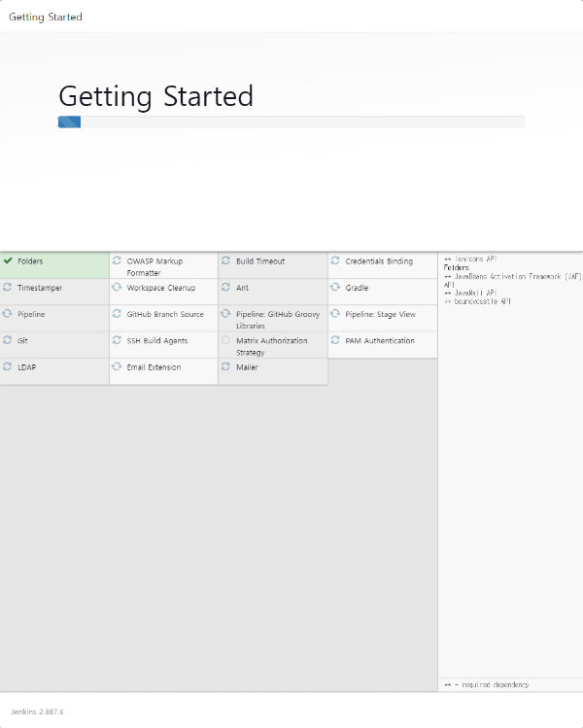Click the spinner icon beside Pipeline: GitHub Groovy Libraries

pyautogui.click(x=225, y=313)
